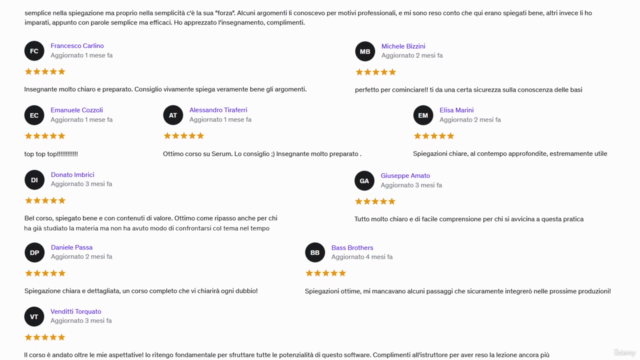640x360 pixels.
Task: Open Alessandro Tiraferri's profile link
Action: point(218,110)
